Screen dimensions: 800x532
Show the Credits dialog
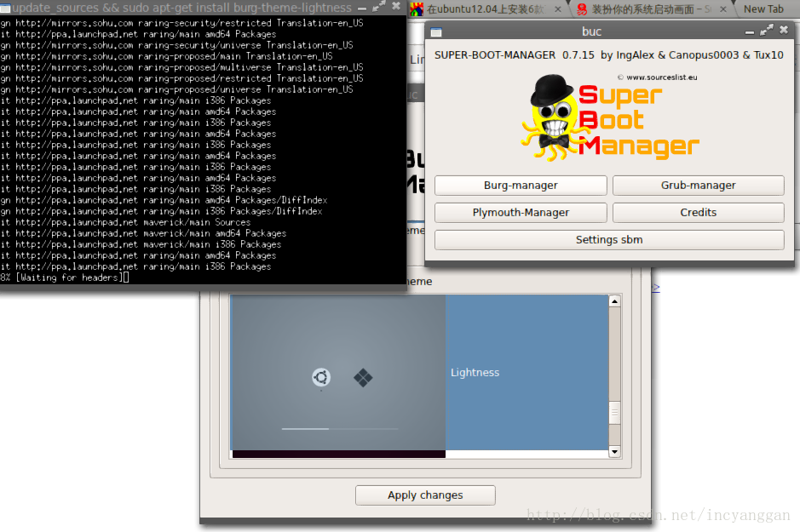point(698,213)
